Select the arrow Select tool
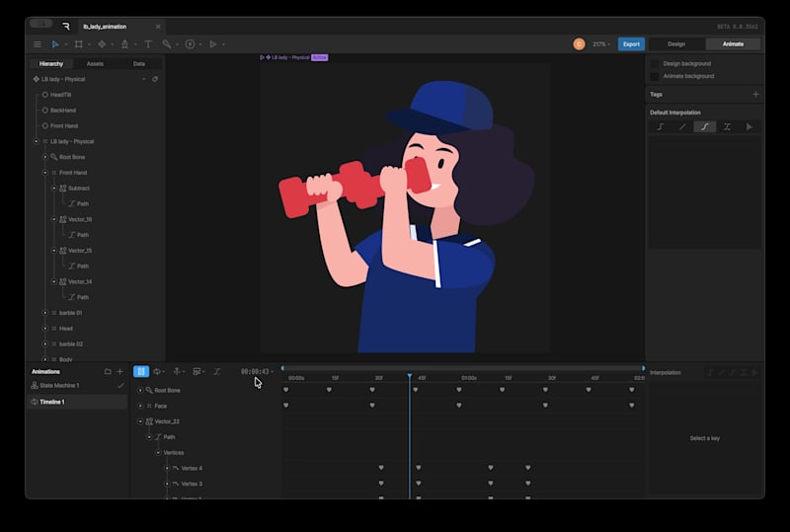 tap(55, 44)
